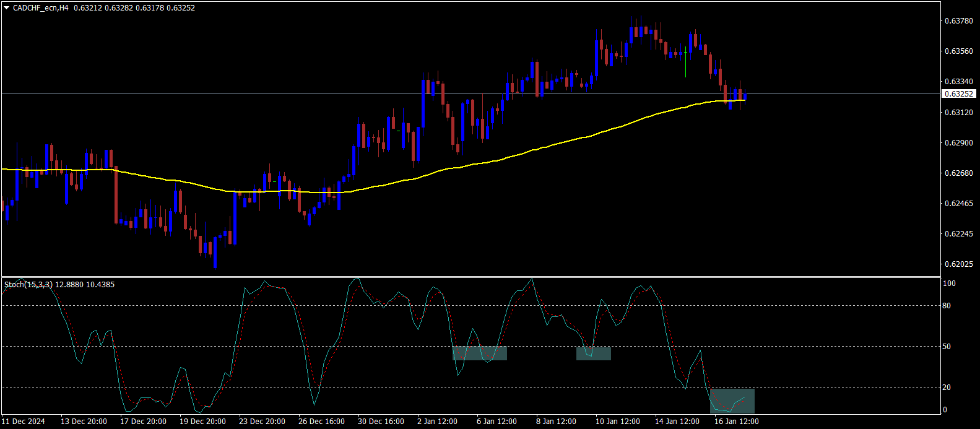Screen dimensions: 980x429
Task: Click the 23 Dec 20:00 time label
Action: (262, 422)
